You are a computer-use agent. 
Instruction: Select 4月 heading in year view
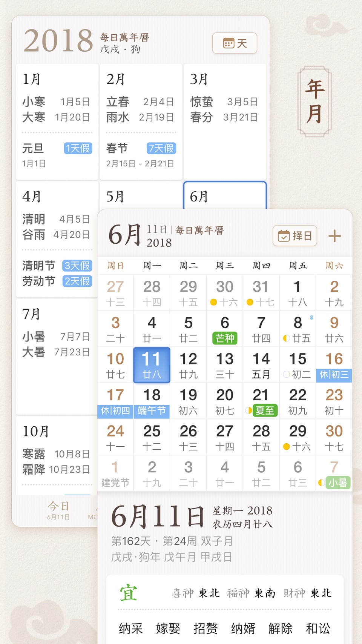pos(32,197)
